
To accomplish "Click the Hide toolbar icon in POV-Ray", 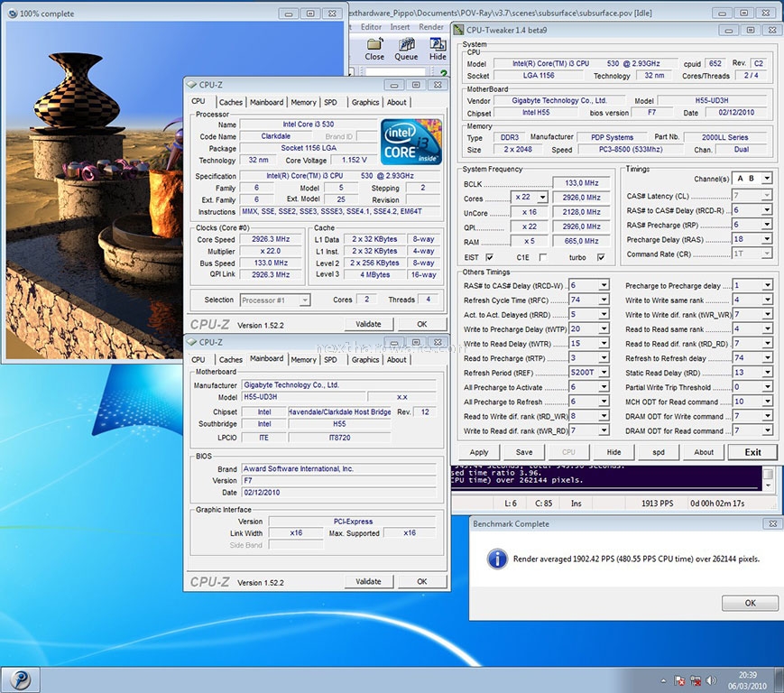I will point(438,50).
